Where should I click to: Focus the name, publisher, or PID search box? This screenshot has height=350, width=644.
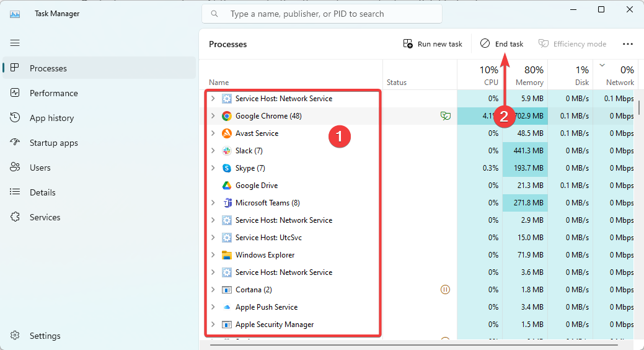[322, 14]
